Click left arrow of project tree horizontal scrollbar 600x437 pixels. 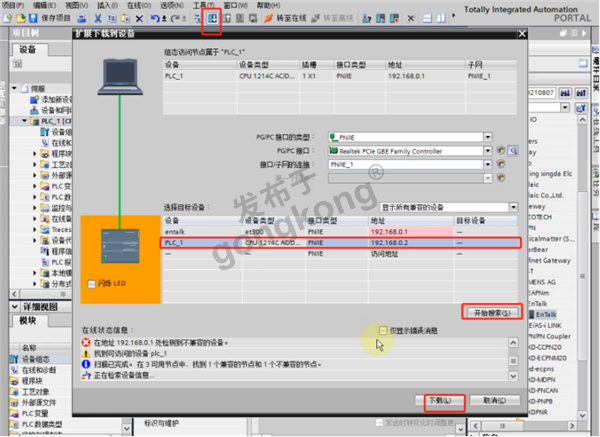[x=15, y=294]
